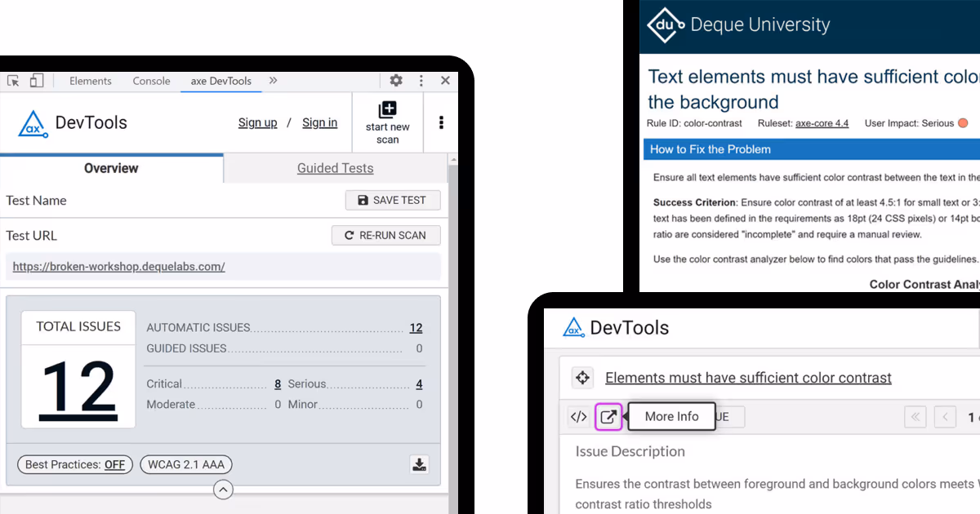Open the axe options kebab menu beside start new scan
The image size is (980, 514).
[x=441, y=122]
